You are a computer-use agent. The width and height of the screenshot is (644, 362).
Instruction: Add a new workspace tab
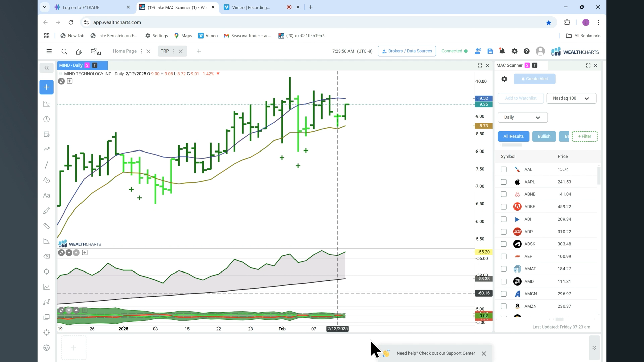coord(199,51)
